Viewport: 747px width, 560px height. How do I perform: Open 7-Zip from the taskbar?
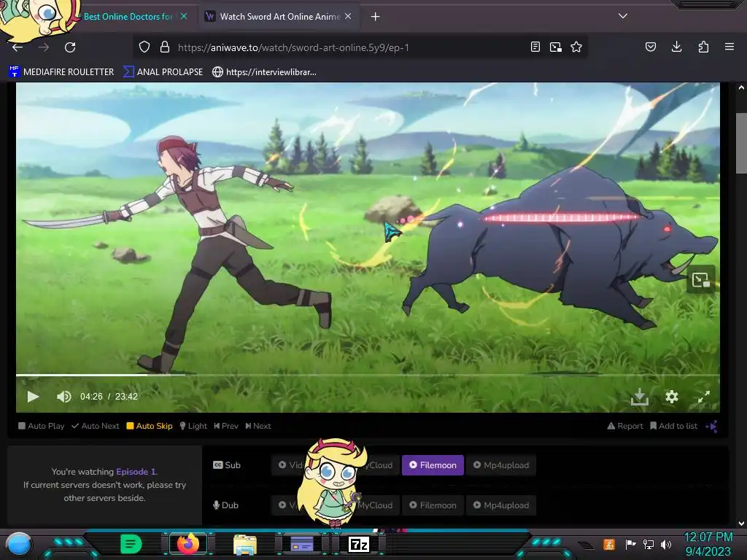tap(359, 544)
